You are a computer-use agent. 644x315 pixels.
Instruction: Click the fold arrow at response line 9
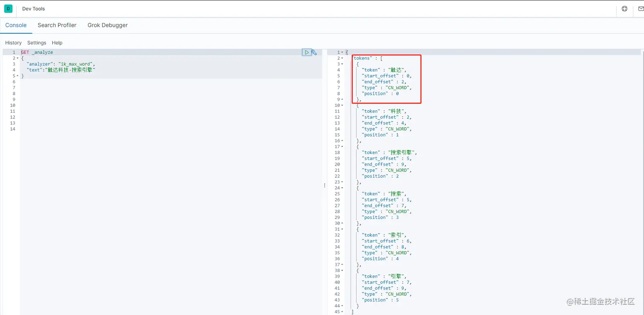pos(342,100)
